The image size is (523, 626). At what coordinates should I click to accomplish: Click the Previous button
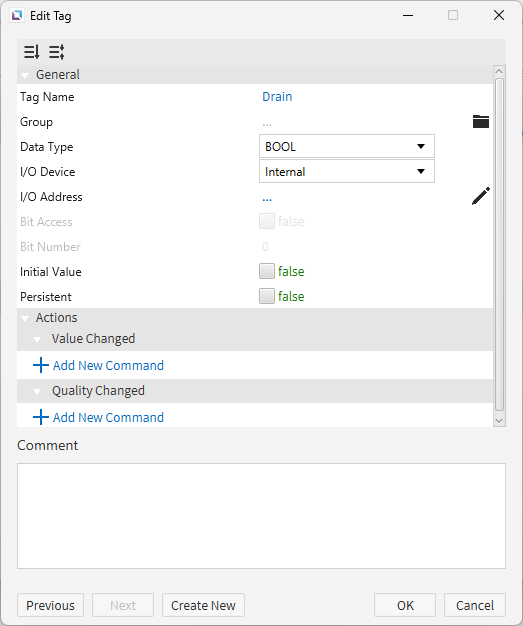[x=50, y=605]
